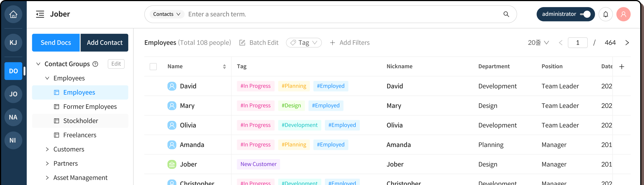Go to the home icon in sidebar
The height and width of the screenshot is (185, 644).
13,14
